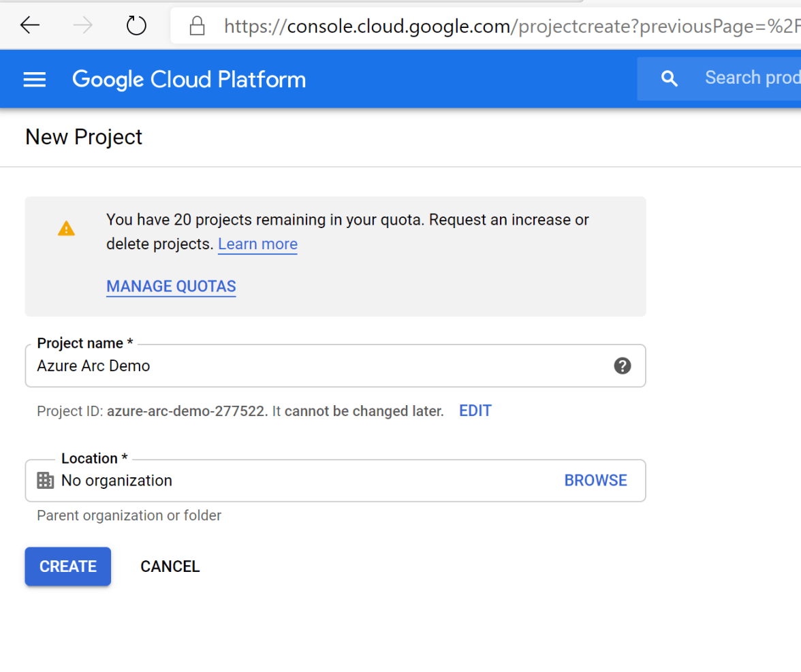The height and width of the screenshot is (672, 801).
Task: Click the Google Cloud Platform logo
Action: pyautogui.click(x=189, y=80)
